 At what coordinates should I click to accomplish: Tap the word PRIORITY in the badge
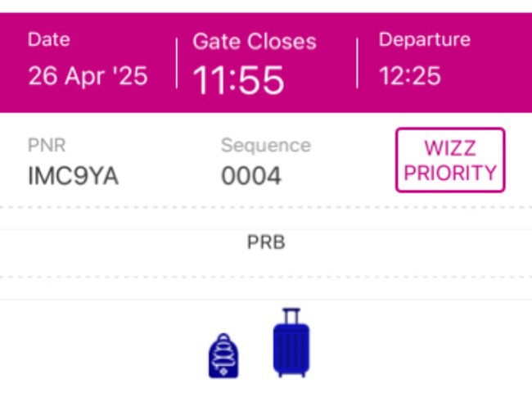pyautogui.click(x=449, y=173)
